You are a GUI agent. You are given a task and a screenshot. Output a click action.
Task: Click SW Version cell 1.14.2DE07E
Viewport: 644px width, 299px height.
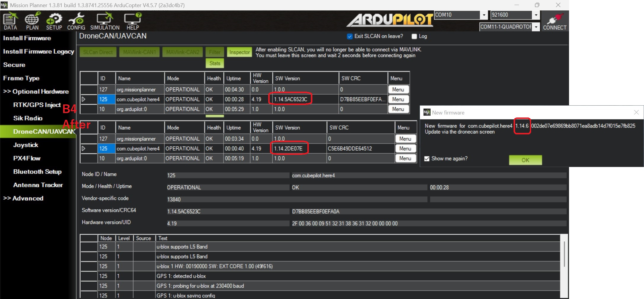click(x=299, y=149)
